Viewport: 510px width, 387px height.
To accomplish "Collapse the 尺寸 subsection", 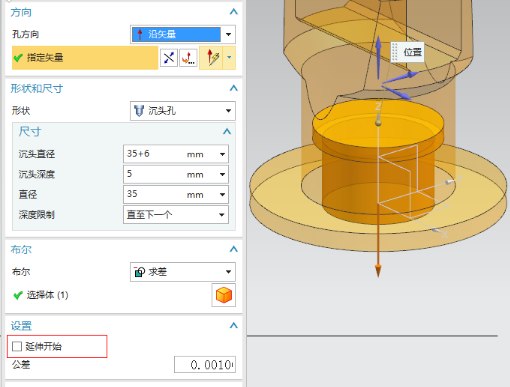I will [x=227, y=132].
